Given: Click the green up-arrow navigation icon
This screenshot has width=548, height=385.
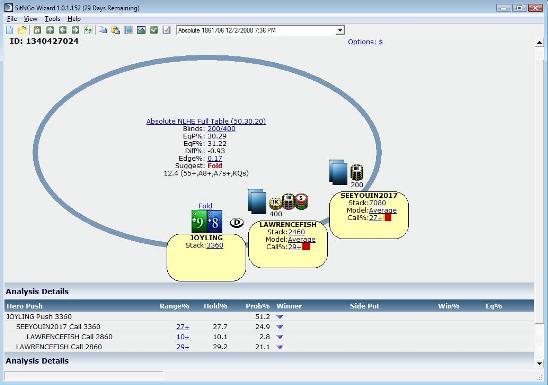Looking at the screenshot, I should (x=50, y=30).
